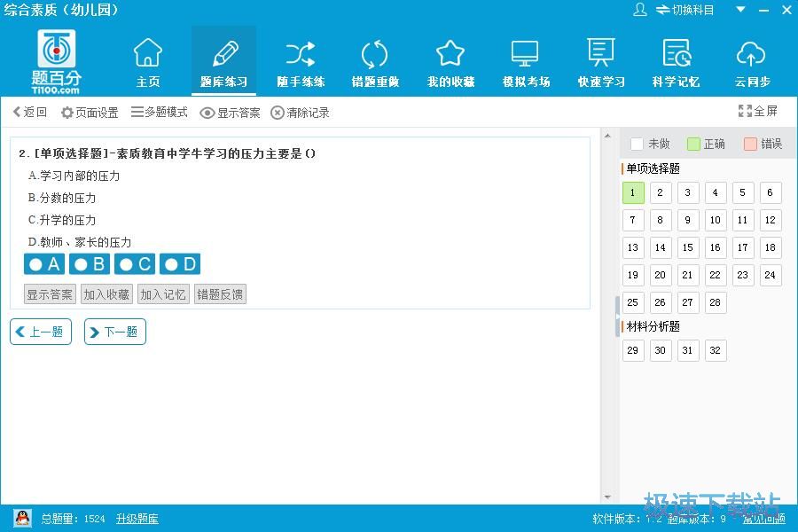Jump to question 20
Viewport: 798px width, 532px height.
(661, 275)
